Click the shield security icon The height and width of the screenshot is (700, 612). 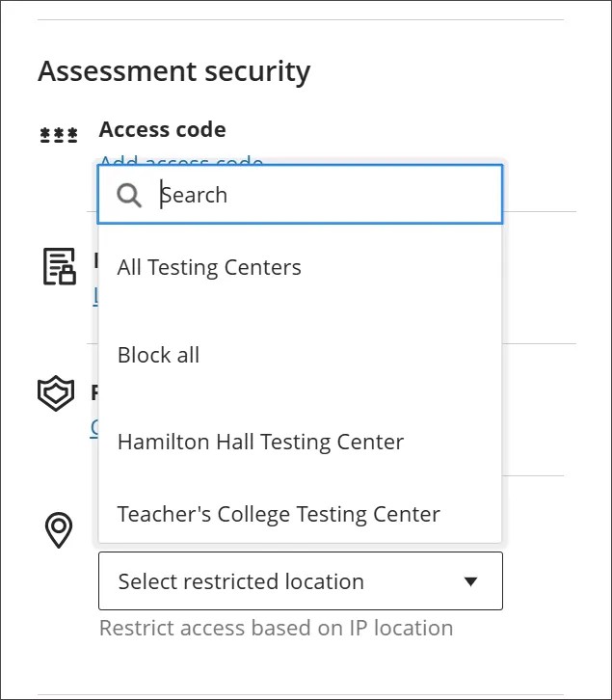(56, 394)
